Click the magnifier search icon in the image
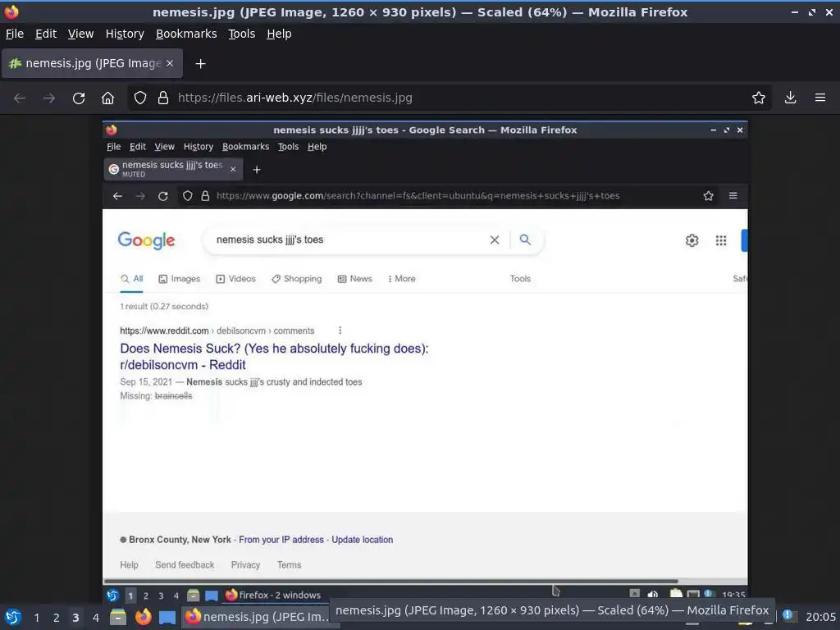 click(525, 240)
